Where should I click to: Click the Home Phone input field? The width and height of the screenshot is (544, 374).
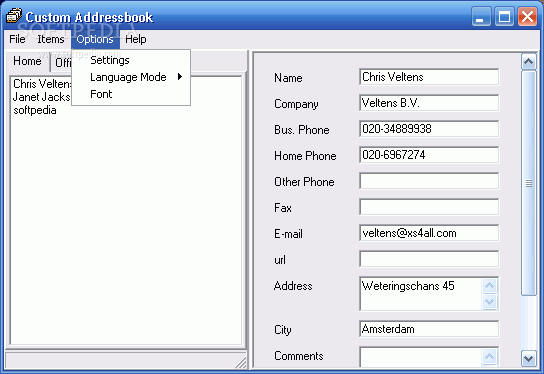[x=429, y=155]
